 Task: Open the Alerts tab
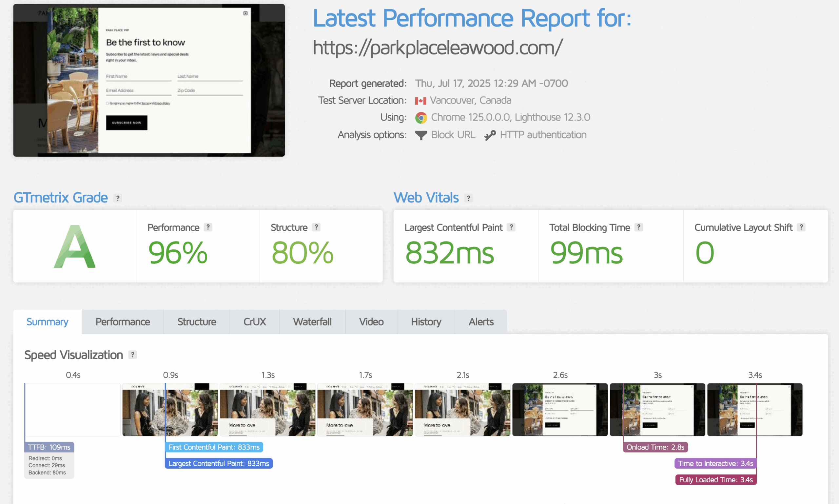[x=481, y=321]
